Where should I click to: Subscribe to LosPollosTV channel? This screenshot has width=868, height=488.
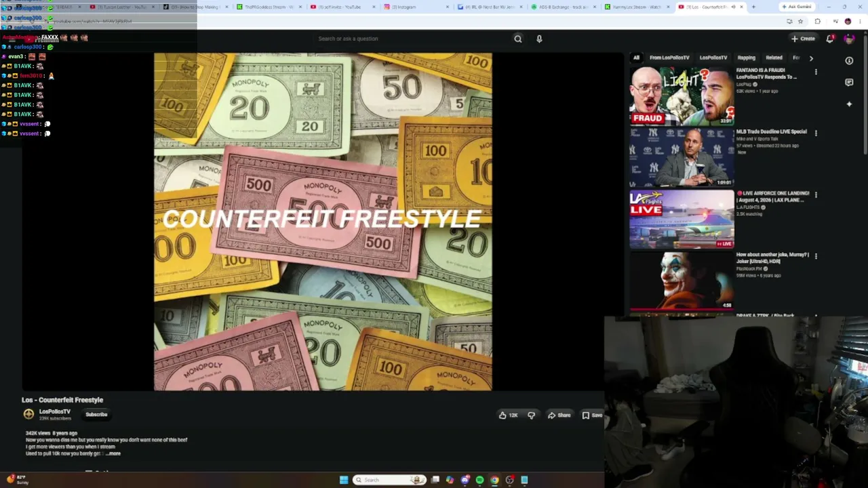pyautogui.click(x=96, y=414)
